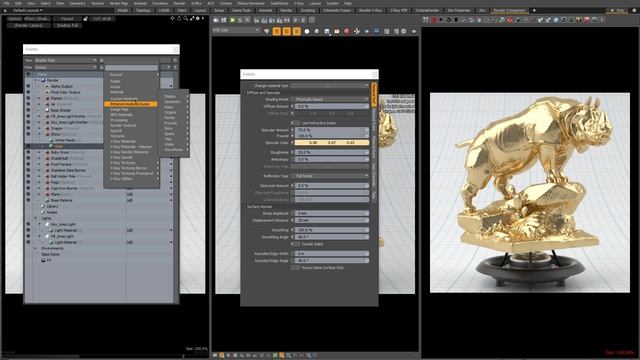Click the Library folder icon in tree

click(x=43, y=207)
